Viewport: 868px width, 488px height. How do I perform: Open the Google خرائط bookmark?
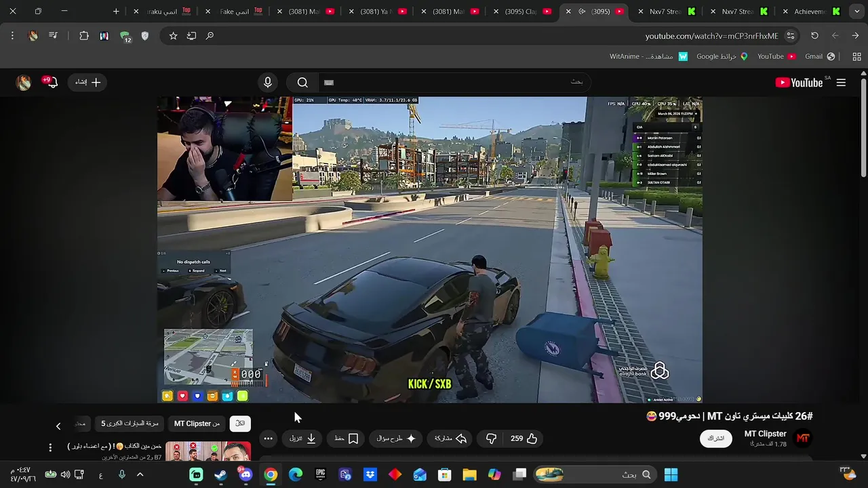tap(722, 56)
